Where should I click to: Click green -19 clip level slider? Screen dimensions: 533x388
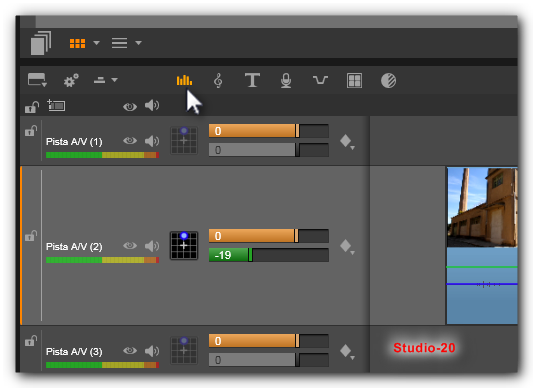click(269, 255)
